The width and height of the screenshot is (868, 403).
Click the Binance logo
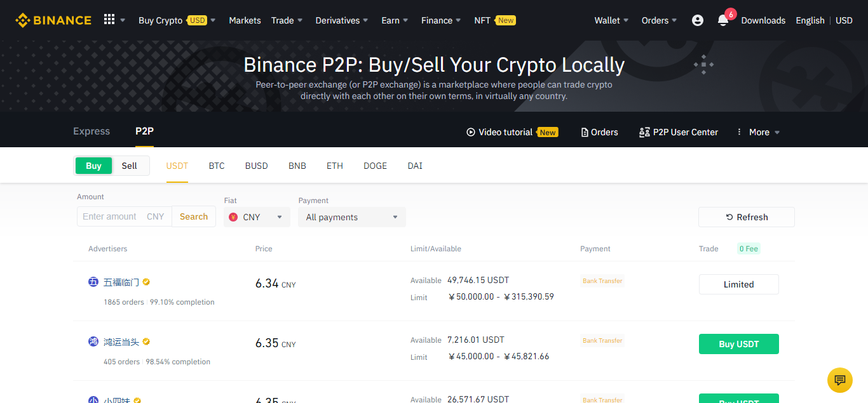click(x=53, y=20)
